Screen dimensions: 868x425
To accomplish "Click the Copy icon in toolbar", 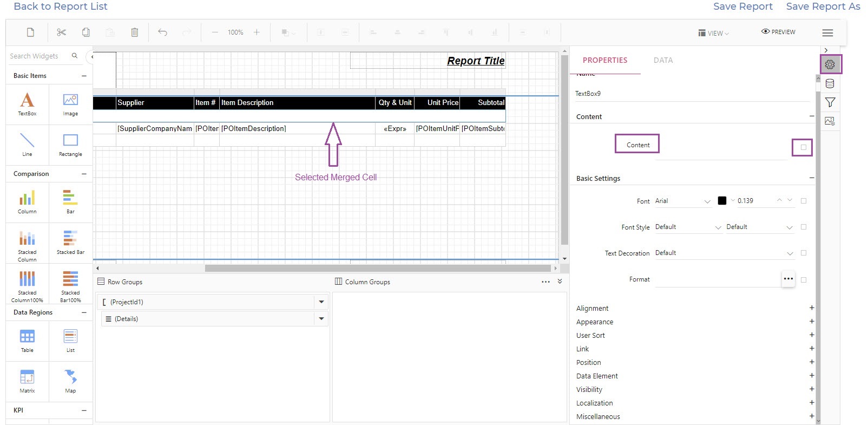I will pyautogui.click(x=86, y=32).
